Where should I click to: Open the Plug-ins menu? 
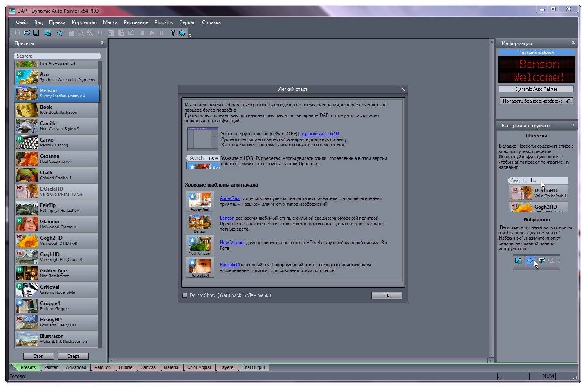click(x=164, y=22)
